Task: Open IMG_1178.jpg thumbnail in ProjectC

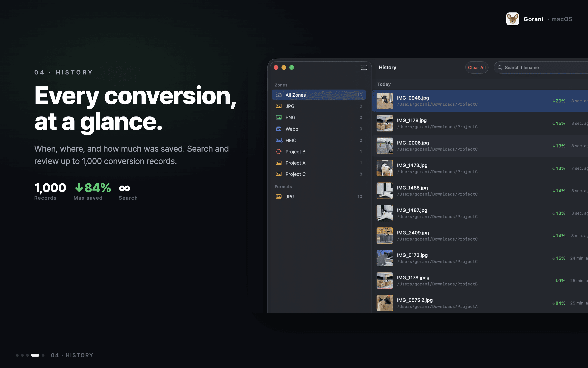Action: point(385,123)
